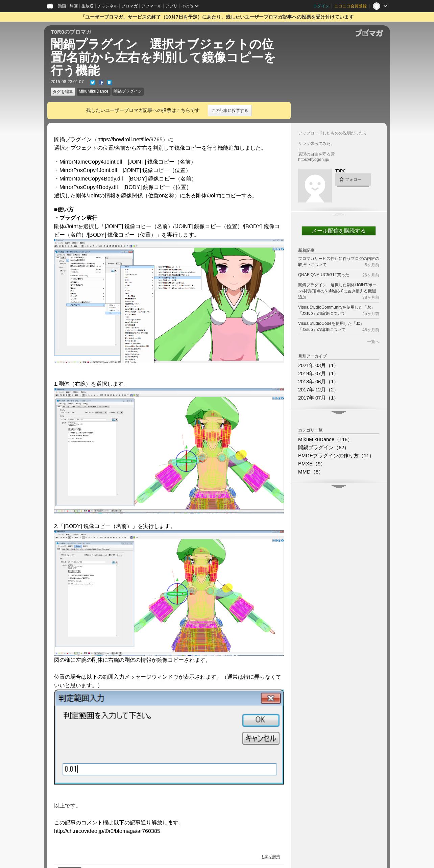Viewport: 434px width, 868px height.
Task: Open the mirror copy result screenshot
Action: point(169,593)
